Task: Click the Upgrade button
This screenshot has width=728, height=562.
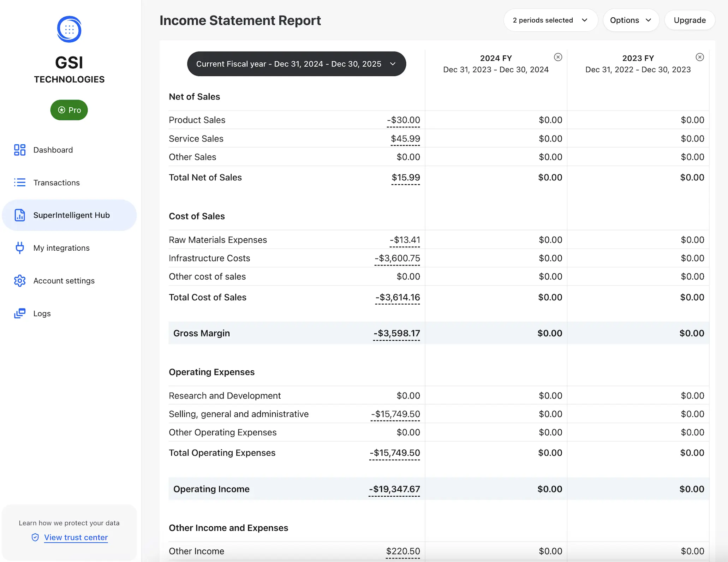Action: point(690,20)
